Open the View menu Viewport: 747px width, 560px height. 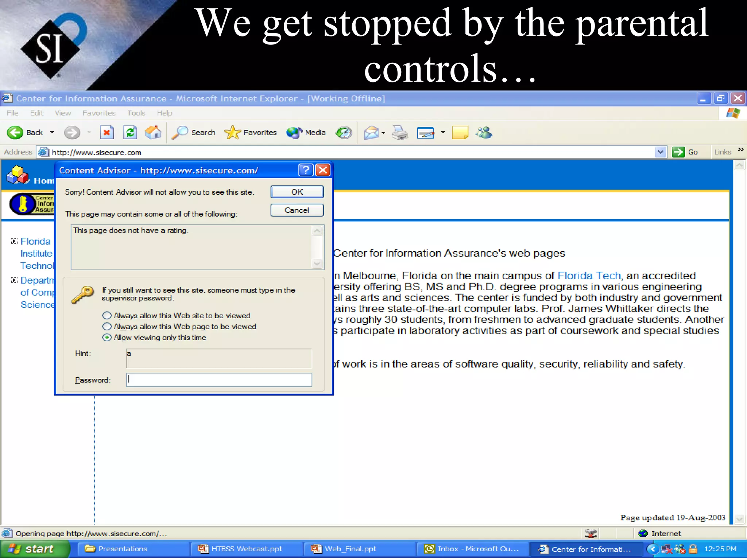(63, 113)
